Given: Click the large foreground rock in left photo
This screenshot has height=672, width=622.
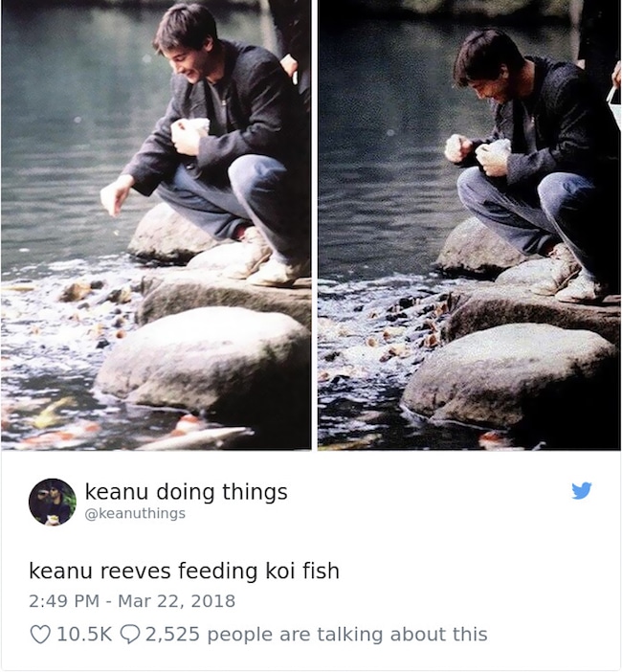Looking at the screenshot, I should [x=201, y=360].
